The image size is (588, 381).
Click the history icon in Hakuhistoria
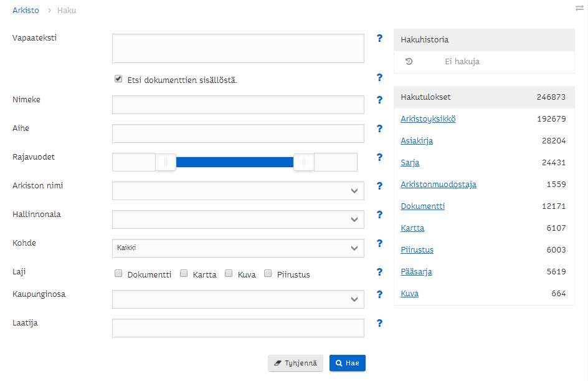coord(409,62)
